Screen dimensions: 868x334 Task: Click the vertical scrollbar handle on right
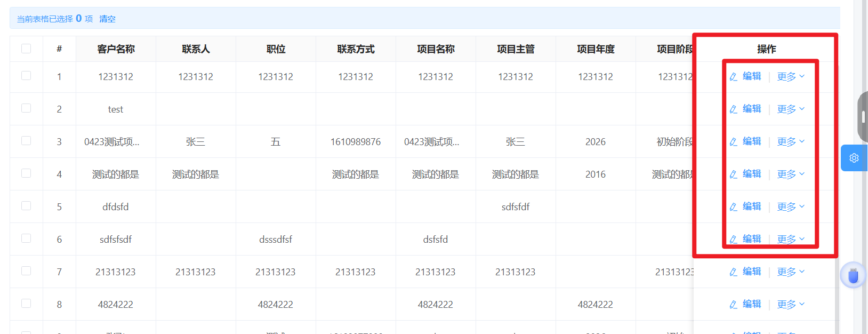click(862, 117)
